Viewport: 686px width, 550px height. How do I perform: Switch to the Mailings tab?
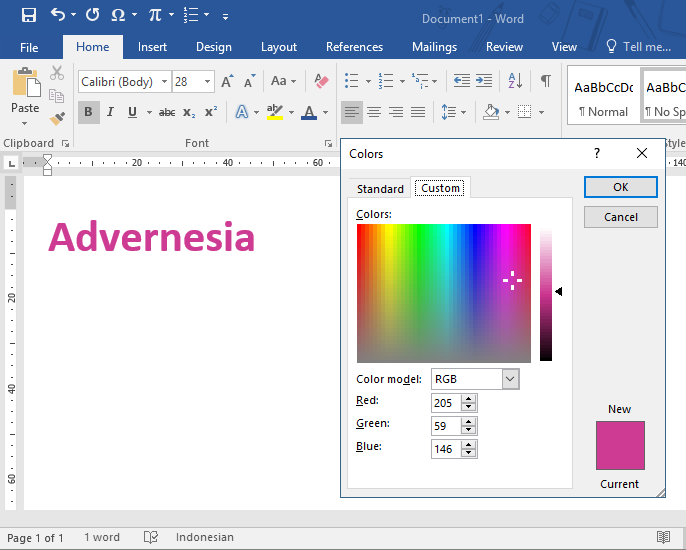(434, 47)
